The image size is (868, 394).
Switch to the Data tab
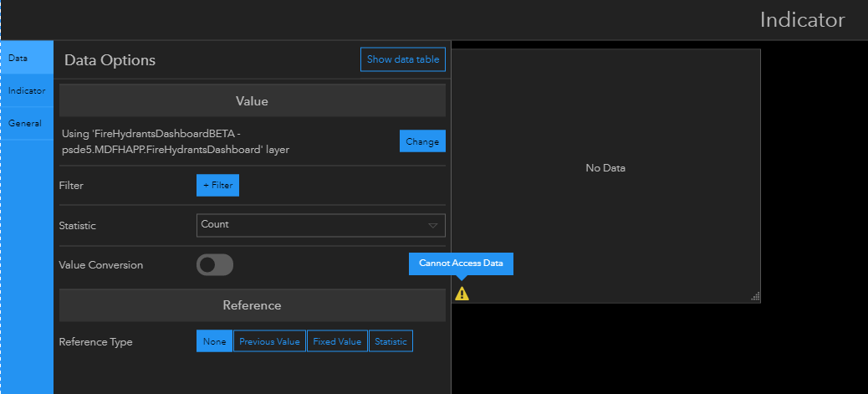pyautogui.click(x=27, y=58)
